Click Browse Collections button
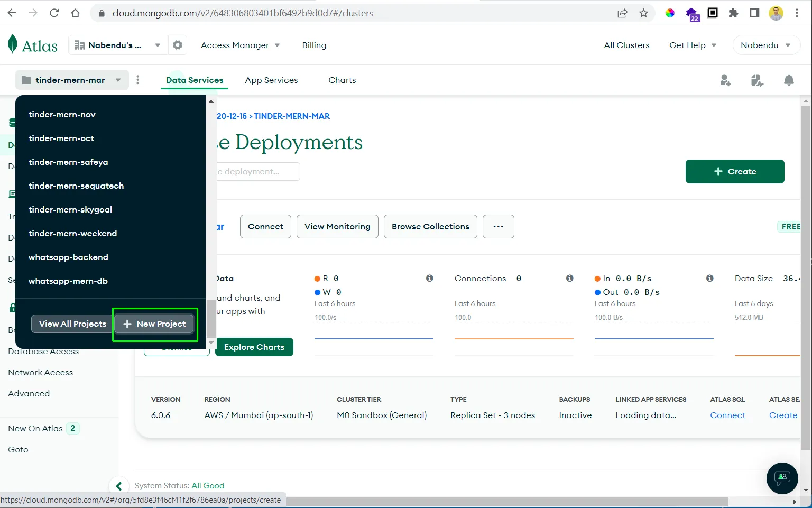812x508 pixels. point(430,226)
